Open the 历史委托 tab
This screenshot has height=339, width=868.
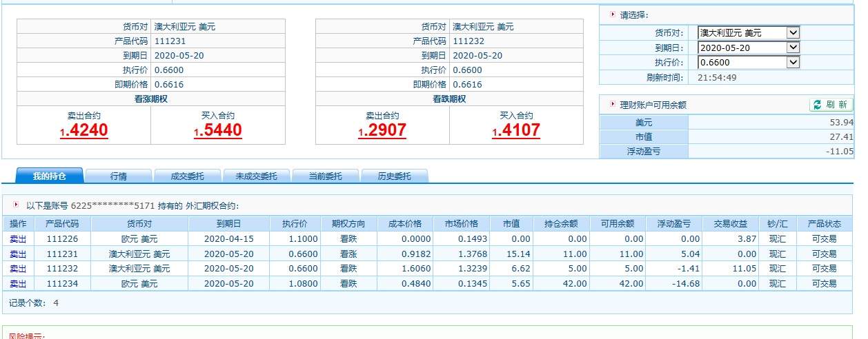394,176
